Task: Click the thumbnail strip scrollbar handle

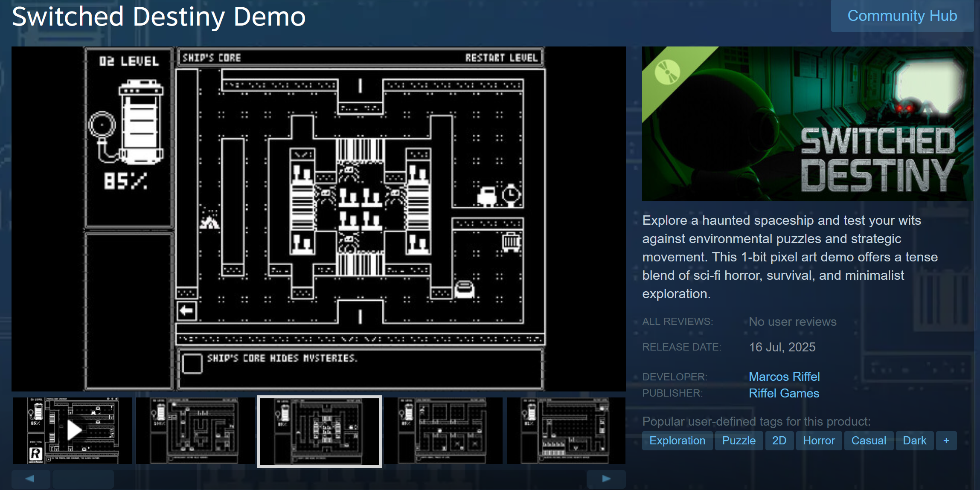Action: pyautogui.click(x=83, y=479)
